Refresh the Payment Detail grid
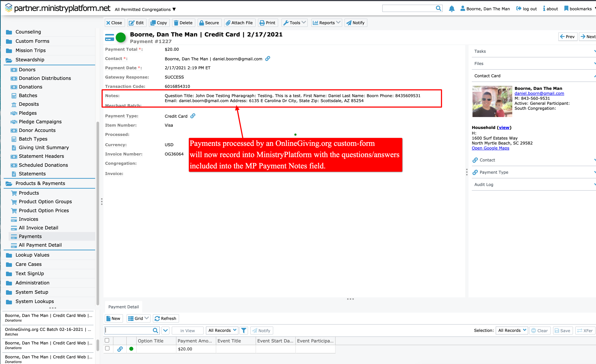The height and width of the screenshot is (364, 596). click(x=166, y=318)
